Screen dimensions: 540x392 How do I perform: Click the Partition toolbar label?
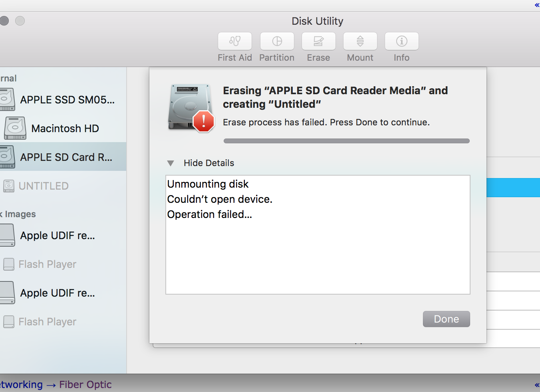(277, 57)
